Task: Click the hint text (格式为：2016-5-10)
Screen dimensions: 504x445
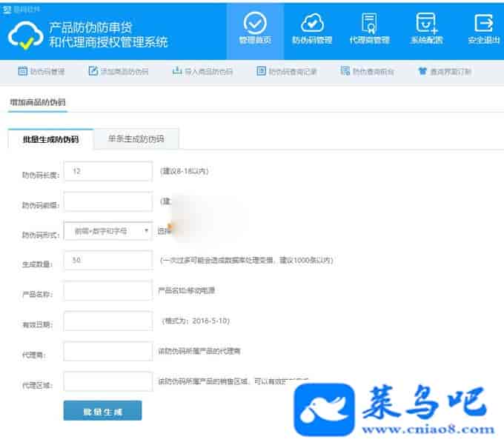Action: click(196, 321)
